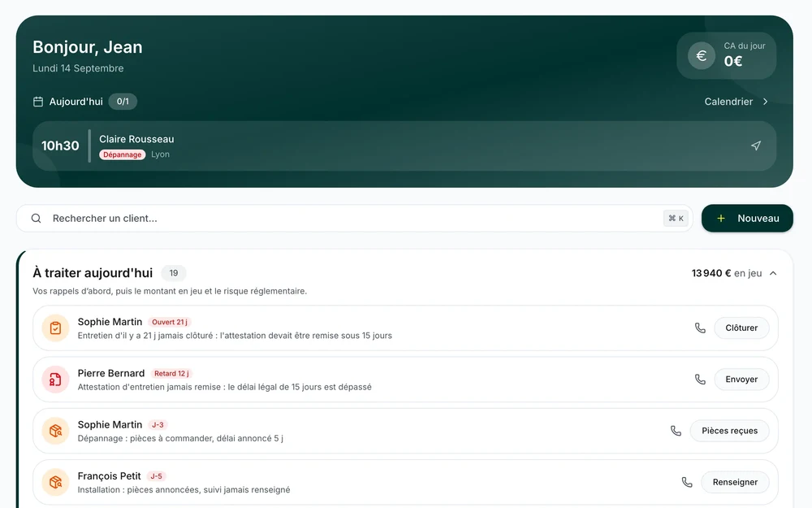Click the J-3 badge on Sophie Martin
812x508 pixels.
(158, 424)
